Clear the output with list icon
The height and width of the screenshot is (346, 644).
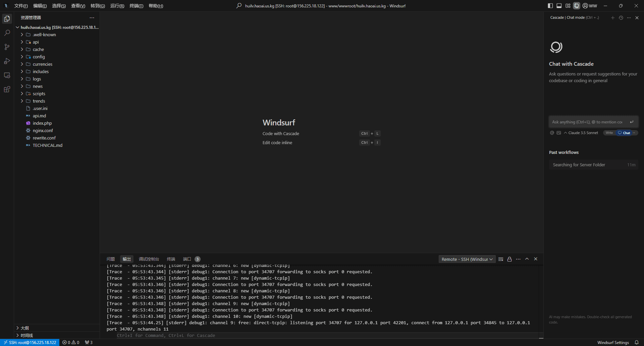click(501, 259)
